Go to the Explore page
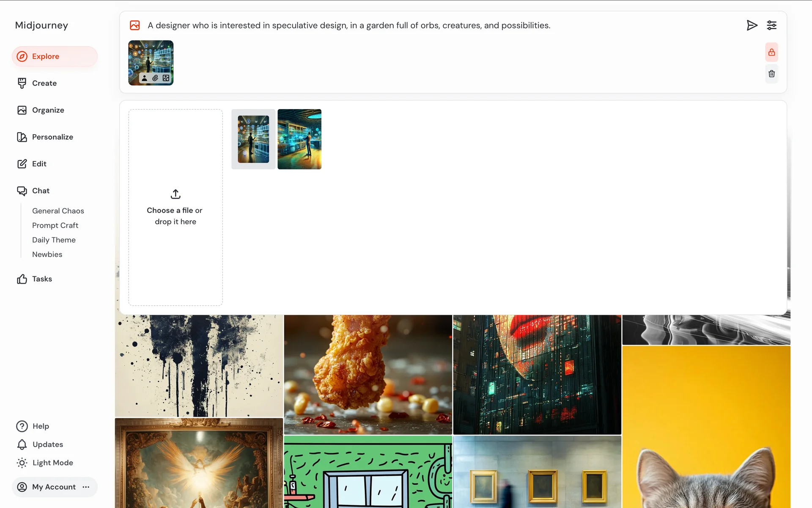 point(45,56)
